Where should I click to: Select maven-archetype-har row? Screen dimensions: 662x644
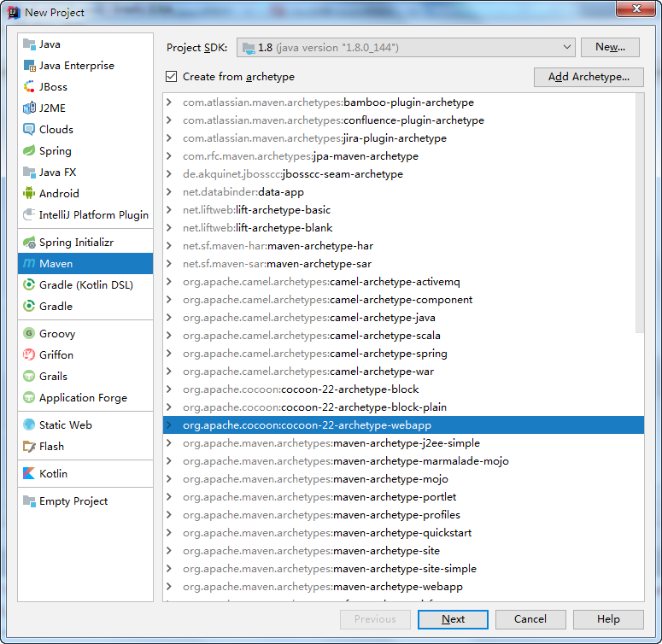coord(403,246)
